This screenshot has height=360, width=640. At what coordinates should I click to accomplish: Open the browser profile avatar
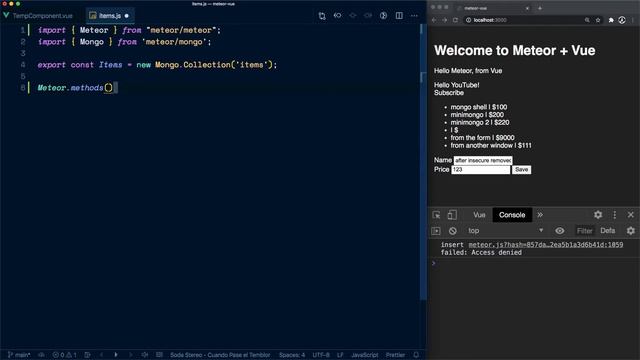[x=622, y=20]
